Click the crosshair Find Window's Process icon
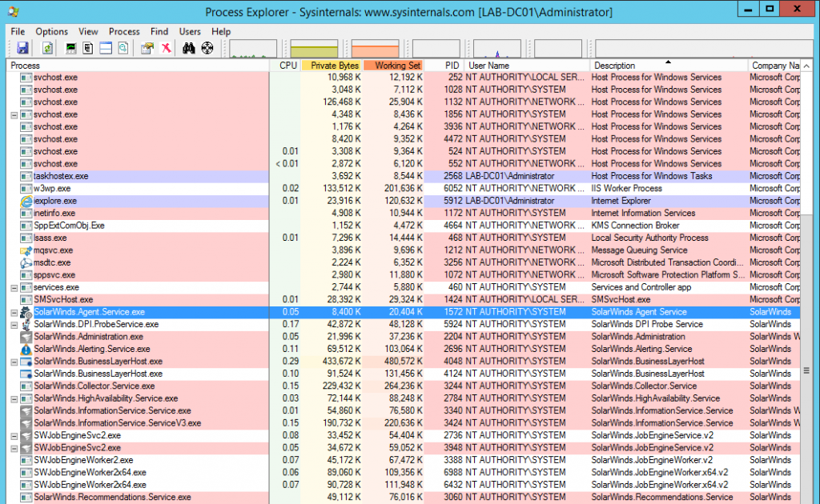Screen dimensions: 820x504 click(207, 48)
